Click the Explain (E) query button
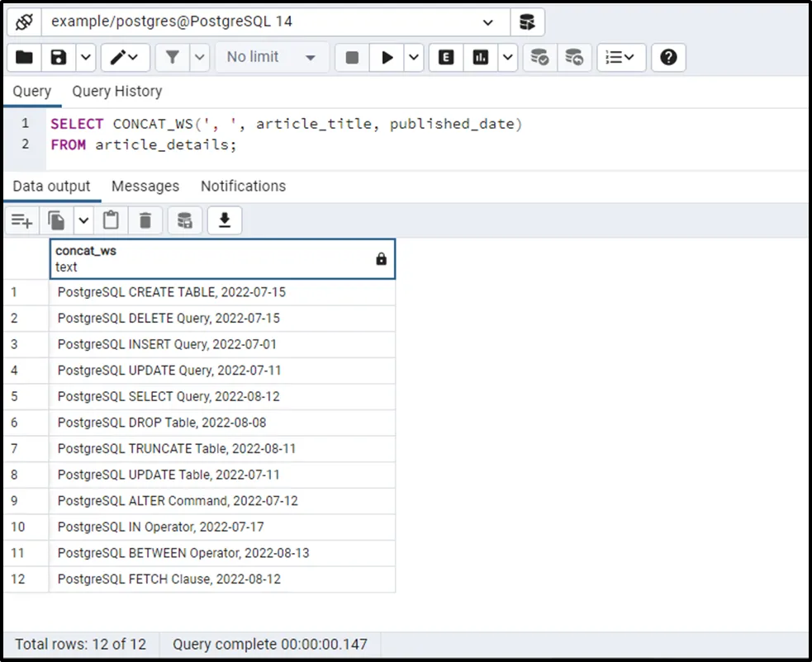This screenshot has height=662, width=812. pos(447,57)
